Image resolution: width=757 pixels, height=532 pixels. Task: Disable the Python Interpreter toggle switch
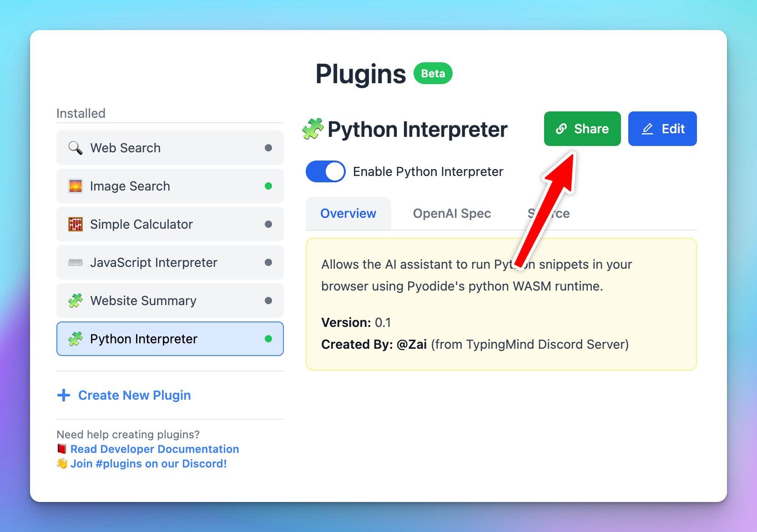[325, 171]
